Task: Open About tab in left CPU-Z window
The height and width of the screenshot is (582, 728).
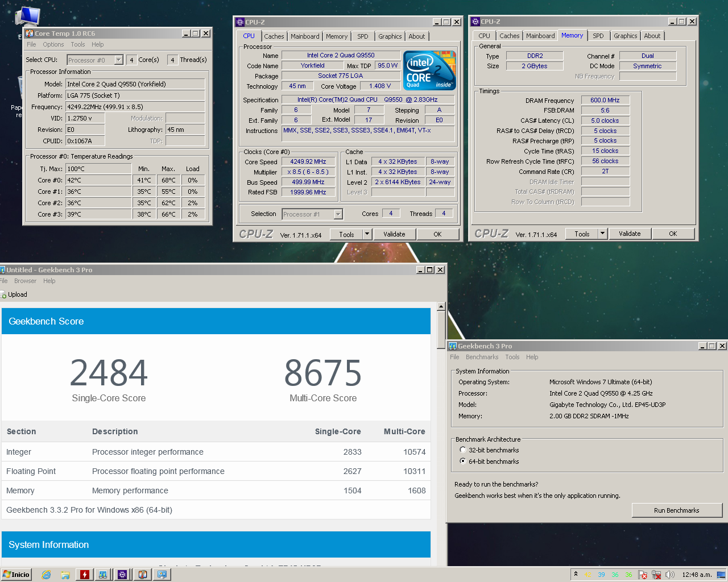Action: 417,36
